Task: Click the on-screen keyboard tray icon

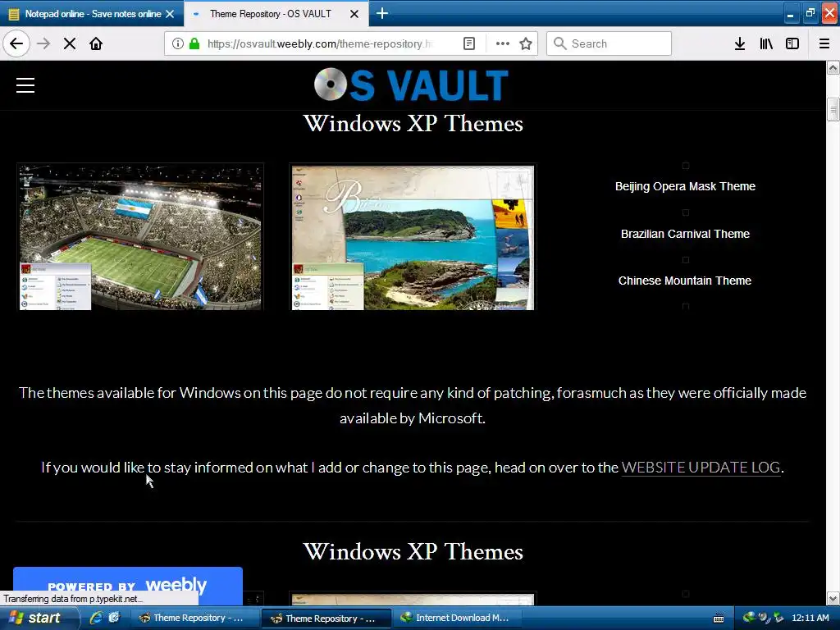Action: pos(719,619)
